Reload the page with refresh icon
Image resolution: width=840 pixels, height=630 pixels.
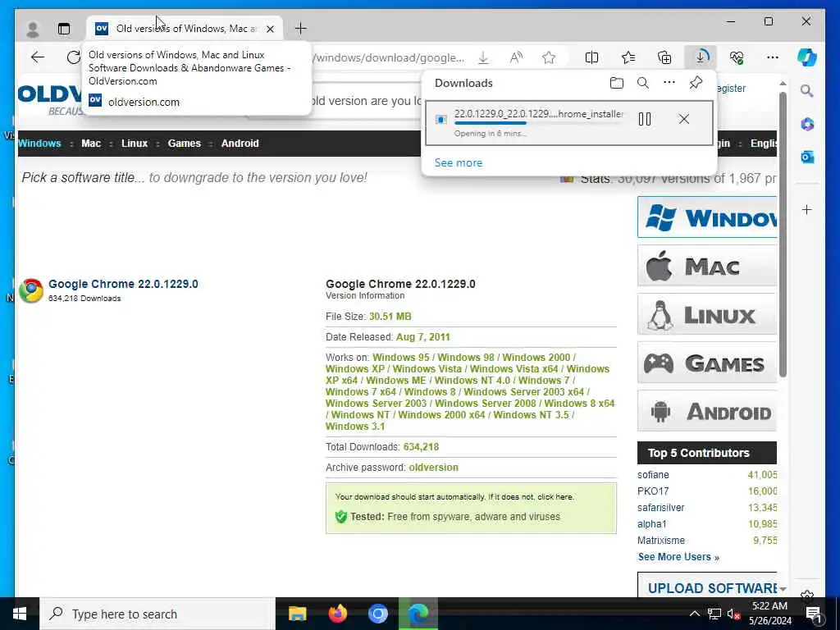[73, 57]
